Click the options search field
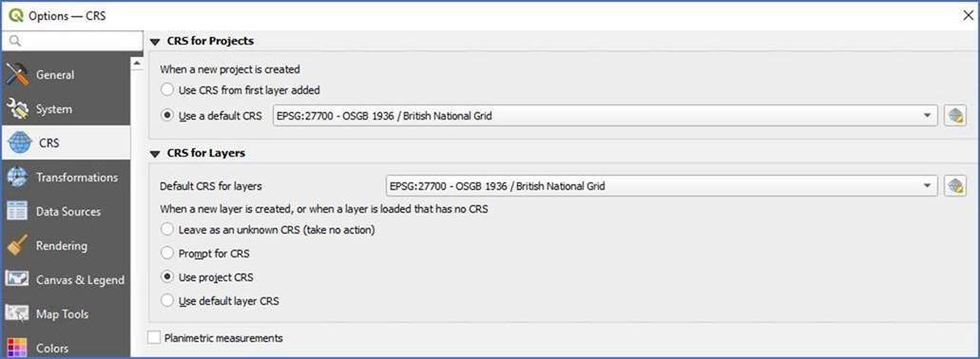This screenshot has width=980, height=359. (72, 41)
